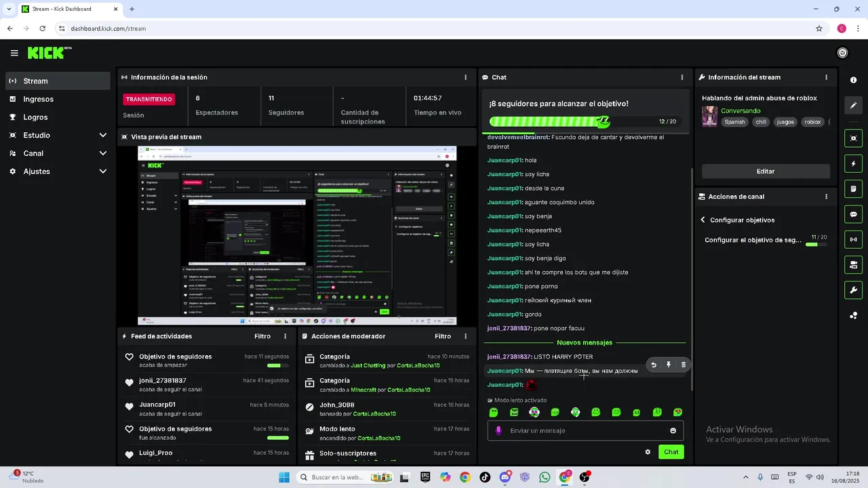Viewport: 868px width, 488px height.
Task: Open WhatsApp from the taskbar
Action: click(545, 477)
